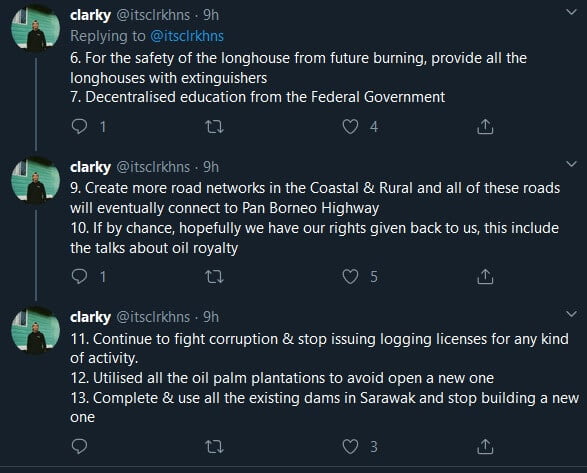Image resolution: width=587 pixels, height=473 pixels.
Task: Reply to the longhouse extinguishers tweet
Action: (79, 127)
